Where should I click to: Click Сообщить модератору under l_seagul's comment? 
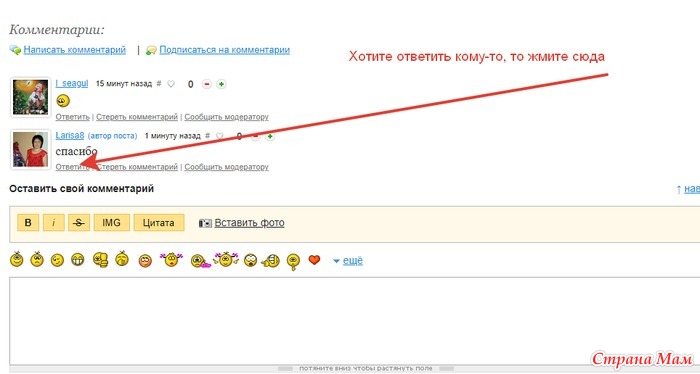tap(226, 117)
